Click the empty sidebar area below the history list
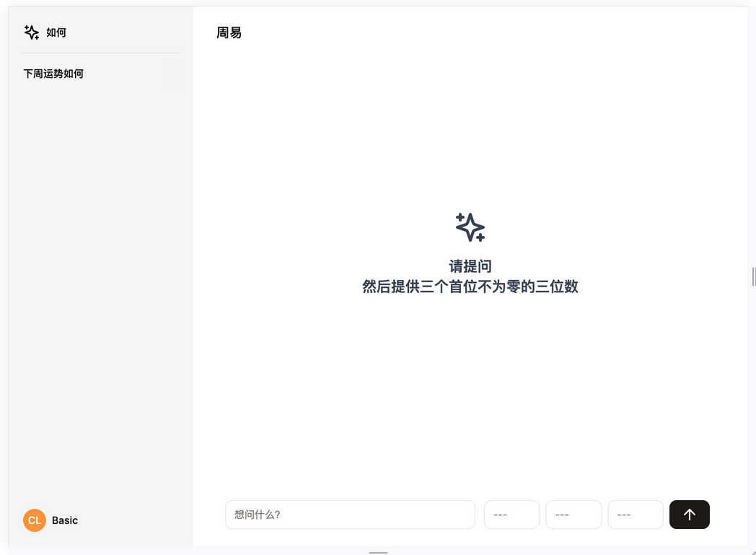Viewport: 756px width, 555px height. [101, 289]
